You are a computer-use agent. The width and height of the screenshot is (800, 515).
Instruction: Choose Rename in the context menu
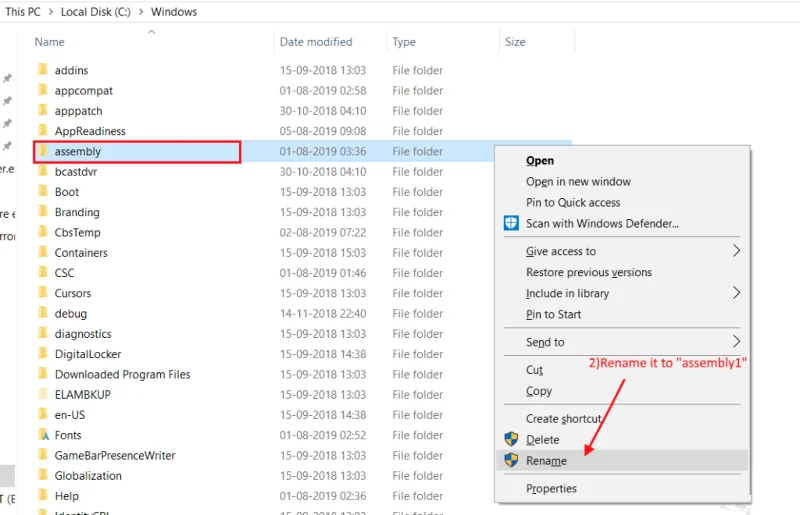coord(546,460)
